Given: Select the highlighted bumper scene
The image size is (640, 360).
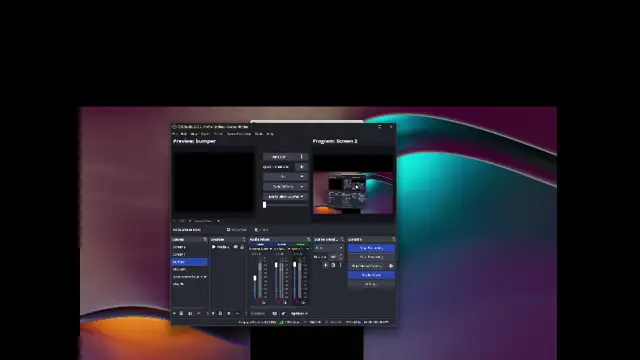Looking at the screenshot, I should [x=189, y=262].
